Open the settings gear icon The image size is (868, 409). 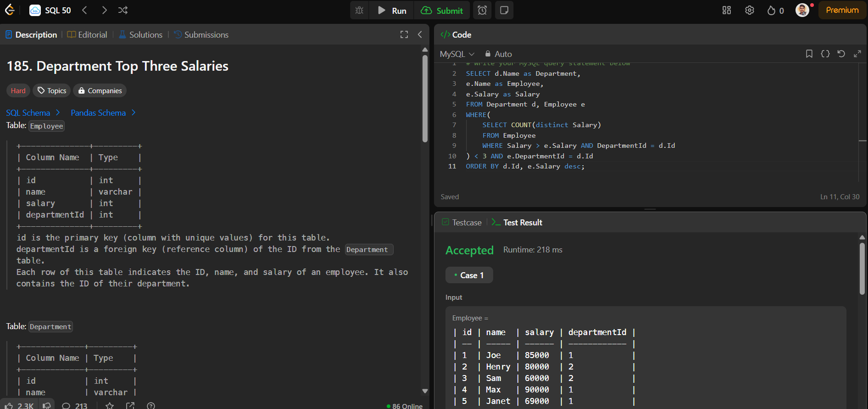(749, 10)
